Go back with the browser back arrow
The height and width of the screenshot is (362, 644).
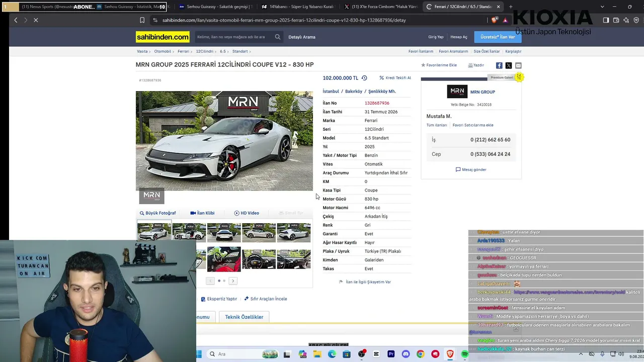click(x=16, y=20)
